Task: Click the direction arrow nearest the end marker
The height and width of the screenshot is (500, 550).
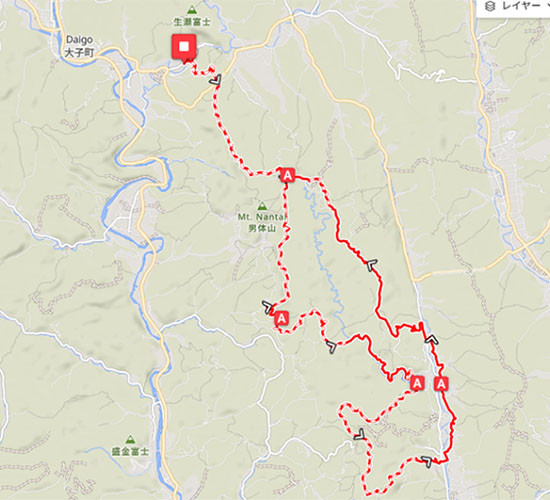Action: point(216,80)
